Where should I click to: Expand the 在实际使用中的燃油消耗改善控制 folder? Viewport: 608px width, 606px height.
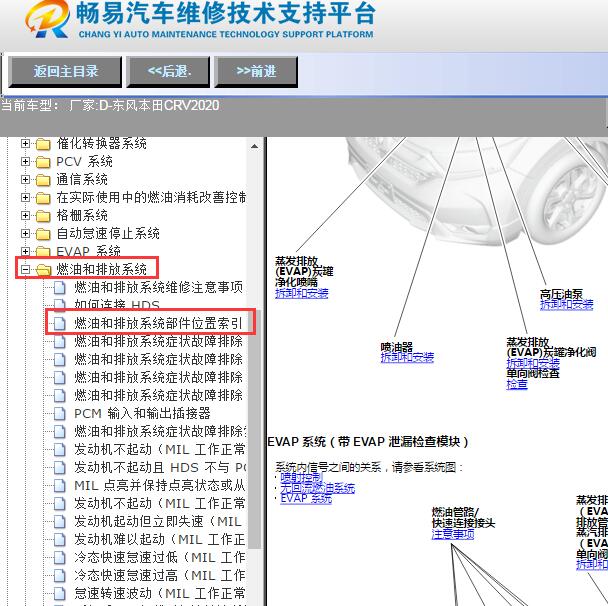25,197
